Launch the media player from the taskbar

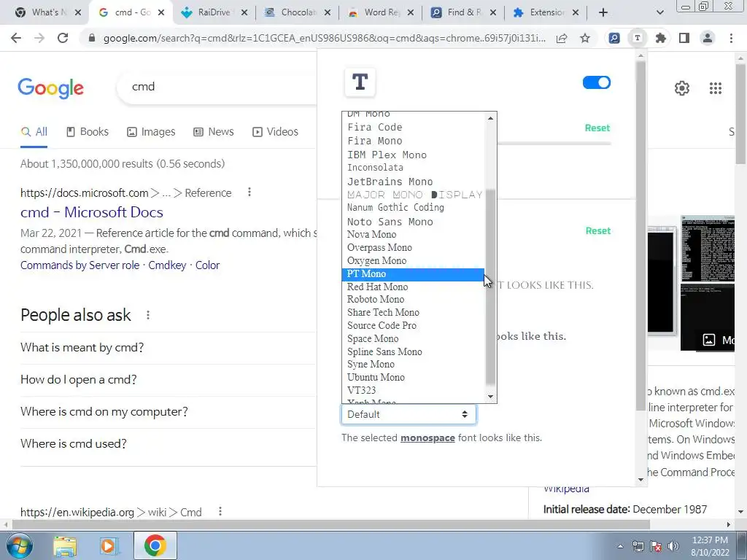109,545
